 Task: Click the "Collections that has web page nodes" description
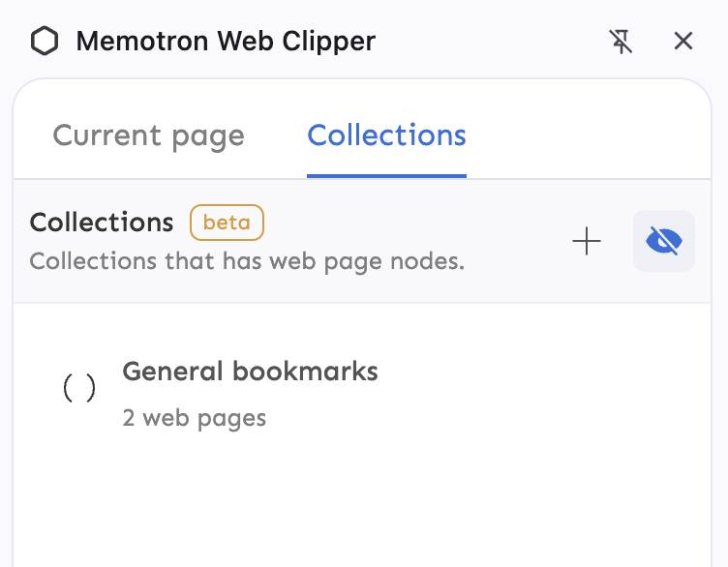click(x=247, y=261)
